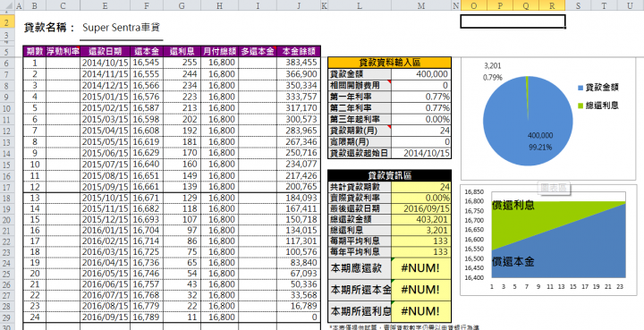Select the balance cell 67,093

(x=299, y=274)
